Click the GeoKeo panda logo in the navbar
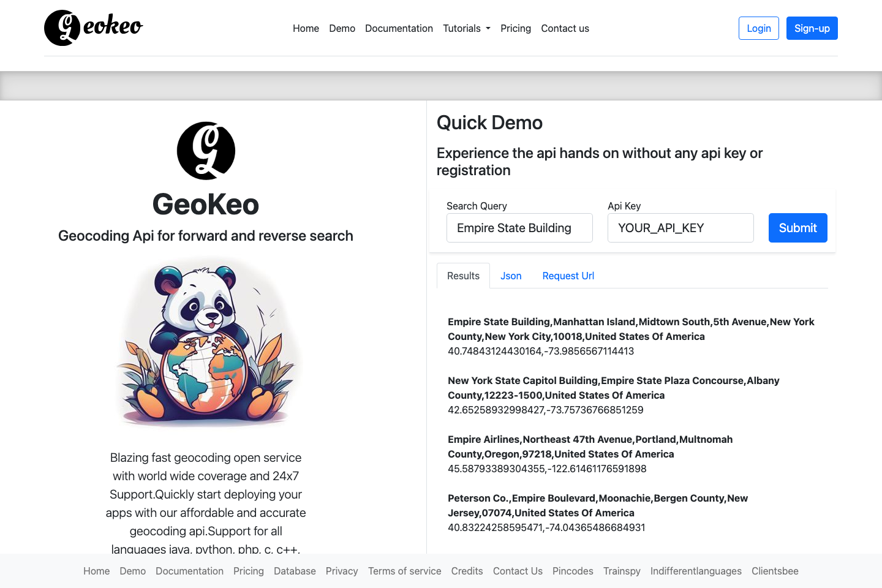 pyautogui.click(x=61, y=28)
